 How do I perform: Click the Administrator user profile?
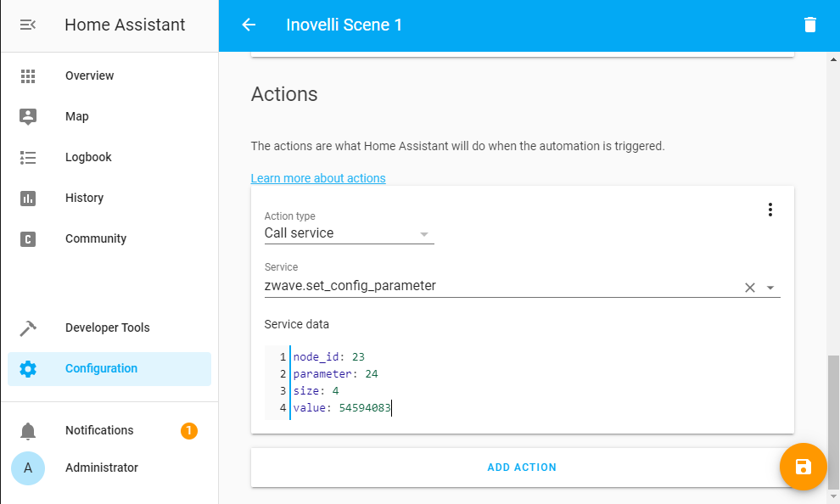[102, 468]
